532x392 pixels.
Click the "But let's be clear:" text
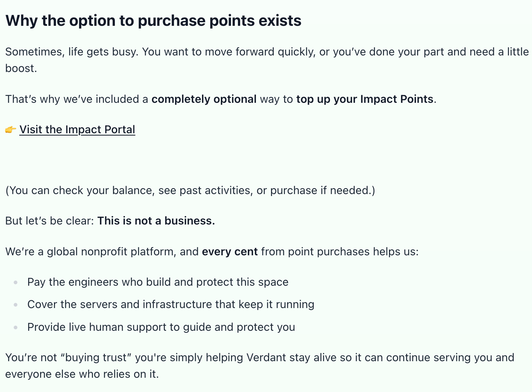pos(49,221)
